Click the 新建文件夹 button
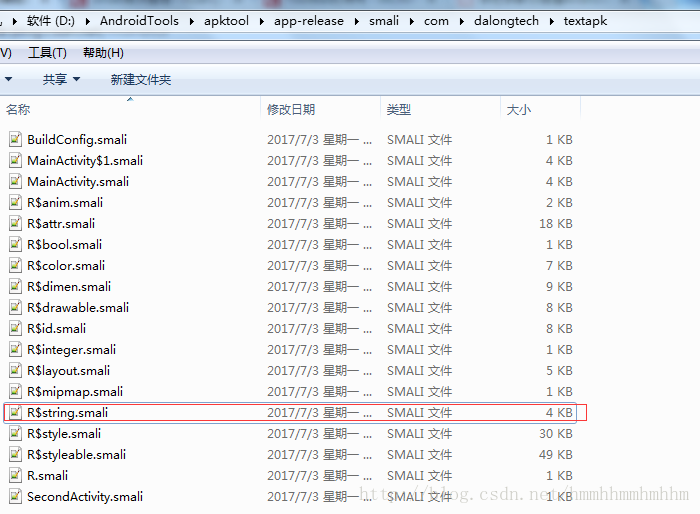Viewport: 700px width, 514px height. point(141,79)
